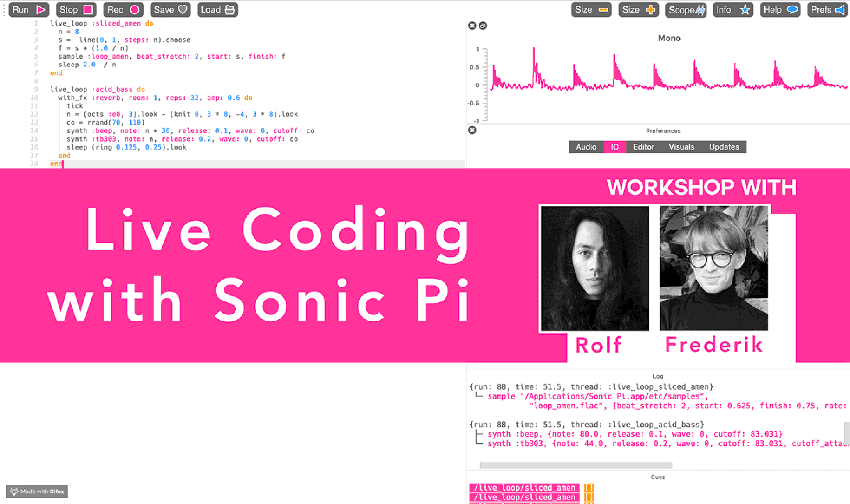Open the Editor preferences tab
This screenshot has width=850, height=504.
[x=643, y=147]
